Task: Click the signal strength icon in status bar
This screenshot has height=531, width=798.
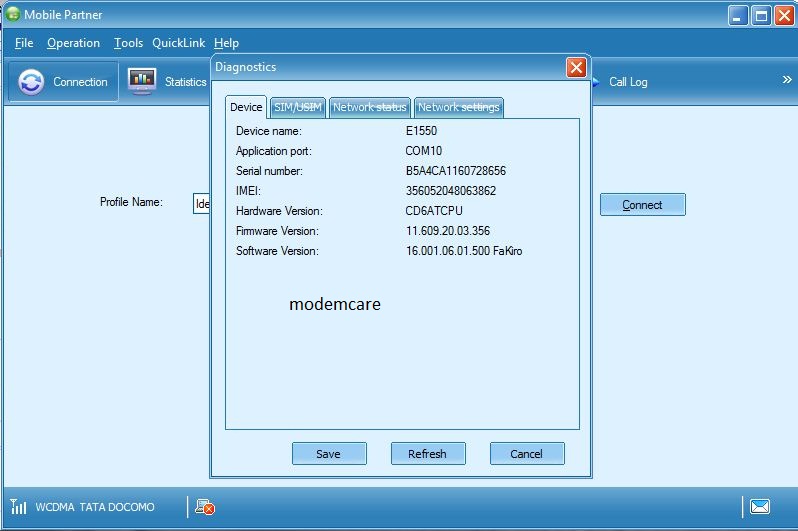Action: pos(19,507)
